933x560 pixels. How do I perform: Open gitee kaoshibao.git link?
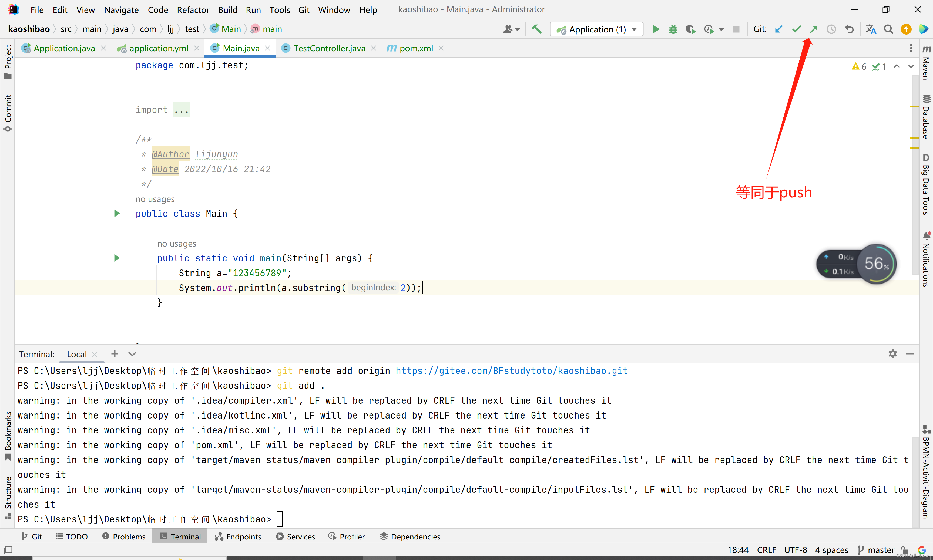(x=511, y=370)
